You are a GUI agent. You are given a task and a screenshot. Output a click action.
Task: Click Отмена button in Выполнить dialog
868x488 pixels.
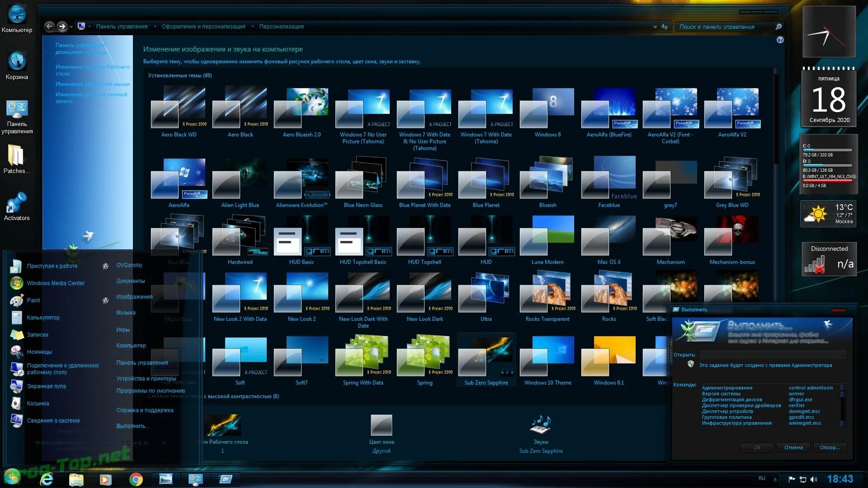pyautogui.click(x=793, y=447)
